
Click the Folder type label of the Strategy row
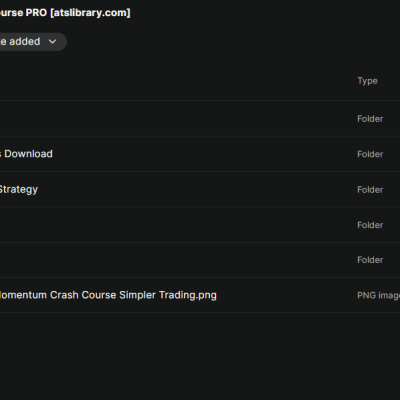click(x=370, y=190)
